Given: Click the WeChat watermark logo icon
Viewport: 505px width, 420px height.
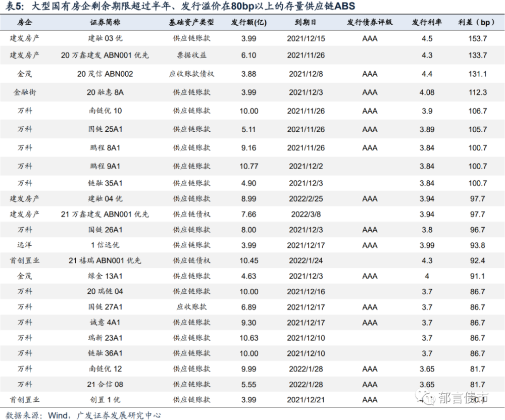Looking at the screenshot, I should tap(425, 397).
